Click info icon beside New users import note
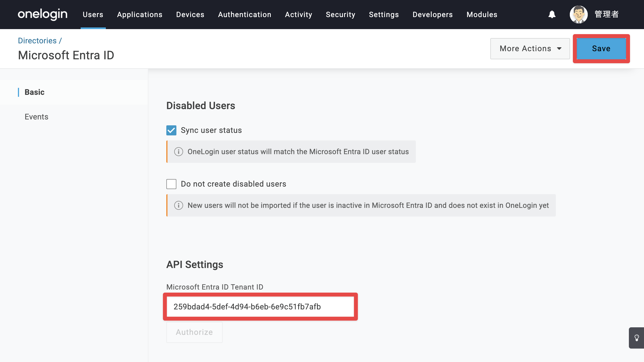Screen dimensions: 644x362 point(179,205)
